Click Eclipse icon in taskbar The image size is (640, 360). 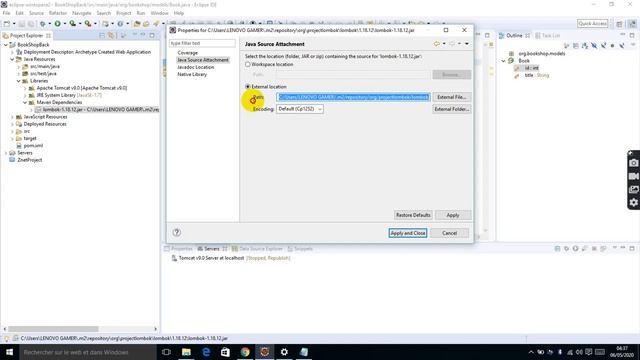click(264, 352)
